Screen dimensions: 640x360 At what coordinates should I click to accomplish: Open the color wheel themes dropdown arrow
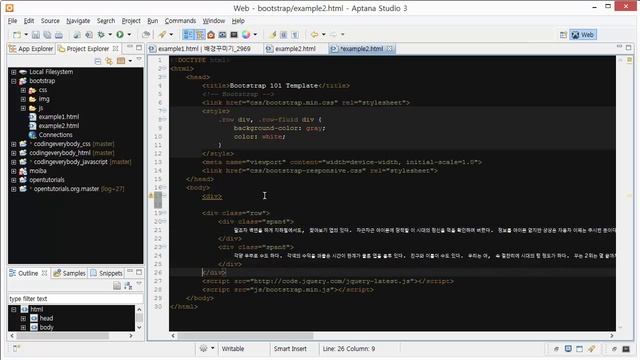pyautogui.click(x=256, y=35)
